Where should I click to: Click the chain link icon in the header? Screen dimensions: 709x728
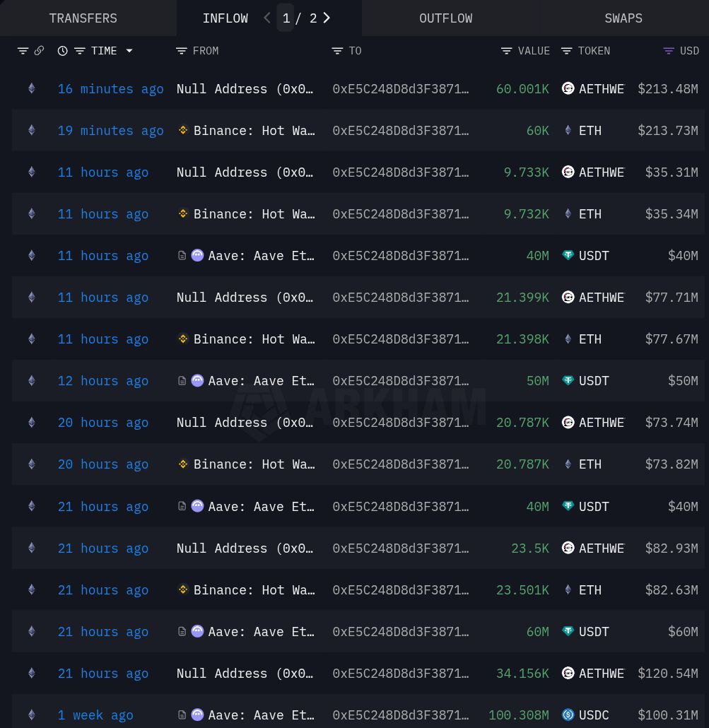coord(39,51)
